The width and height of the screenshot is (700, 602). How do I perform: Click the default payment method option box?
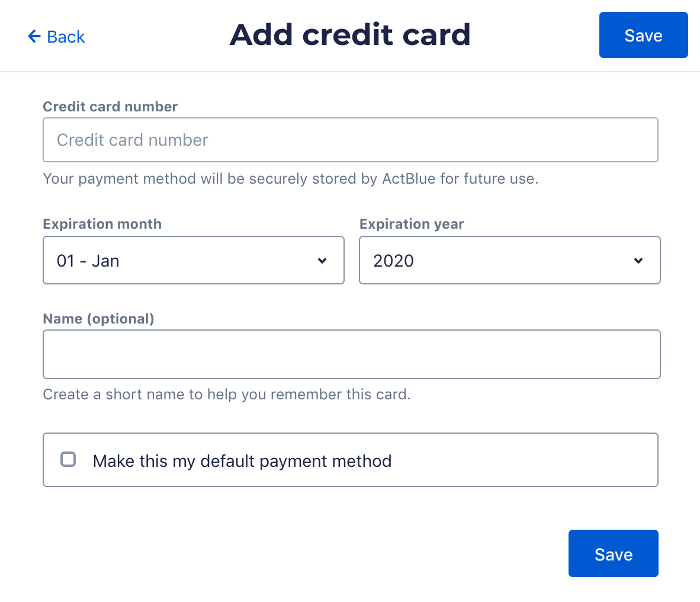coord(351,460)
